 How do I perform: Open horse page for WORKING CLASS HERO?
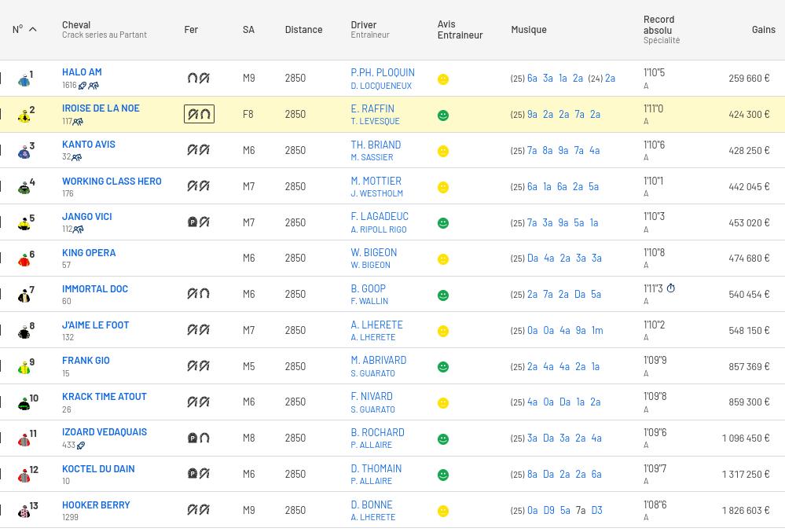click(x=112, y=181)
